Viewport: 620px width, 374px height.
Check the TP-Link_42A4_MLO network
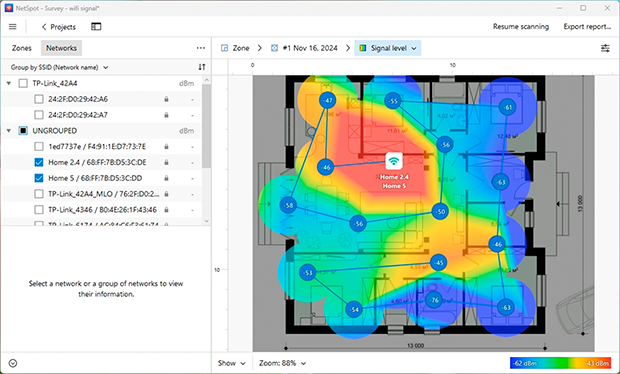[39, 194]
